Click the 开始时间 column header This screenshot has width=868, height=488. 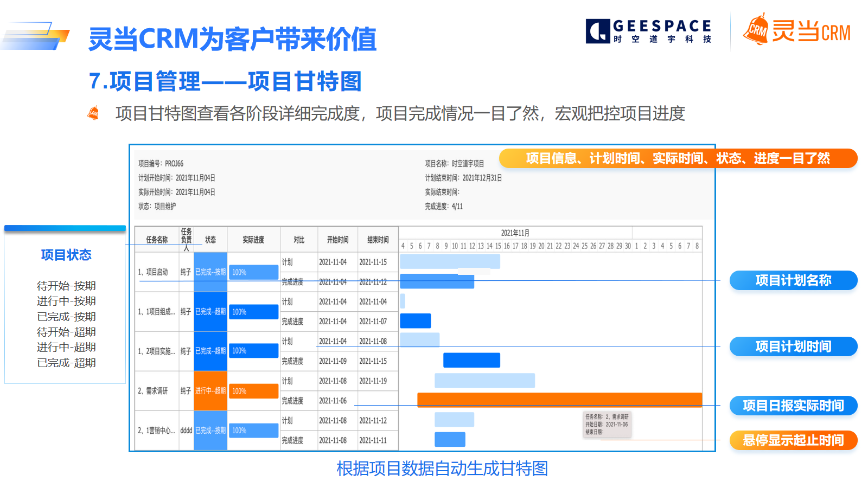click(x=337, y=240)
